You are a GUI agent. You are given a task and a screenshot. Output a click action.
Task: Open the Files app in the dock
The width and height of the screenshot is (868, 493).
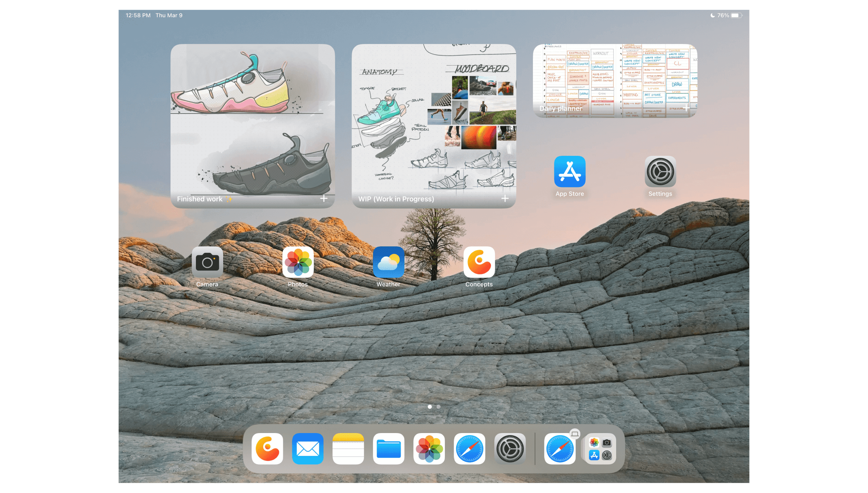389,448
